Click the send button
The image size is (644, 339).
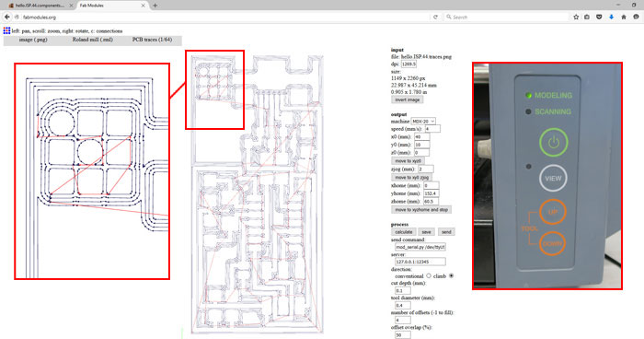tap(446, 232)
